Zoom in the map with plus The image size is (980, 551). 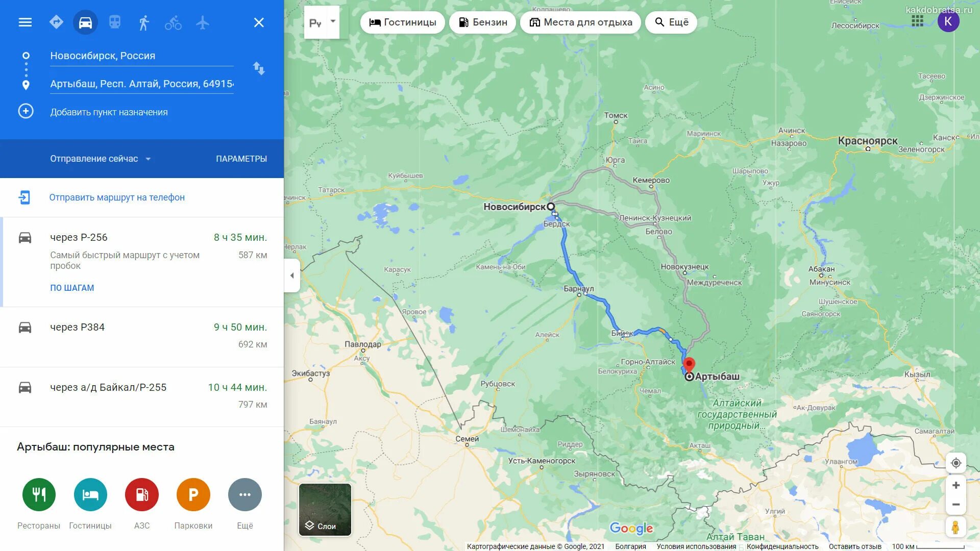[956, 485]
